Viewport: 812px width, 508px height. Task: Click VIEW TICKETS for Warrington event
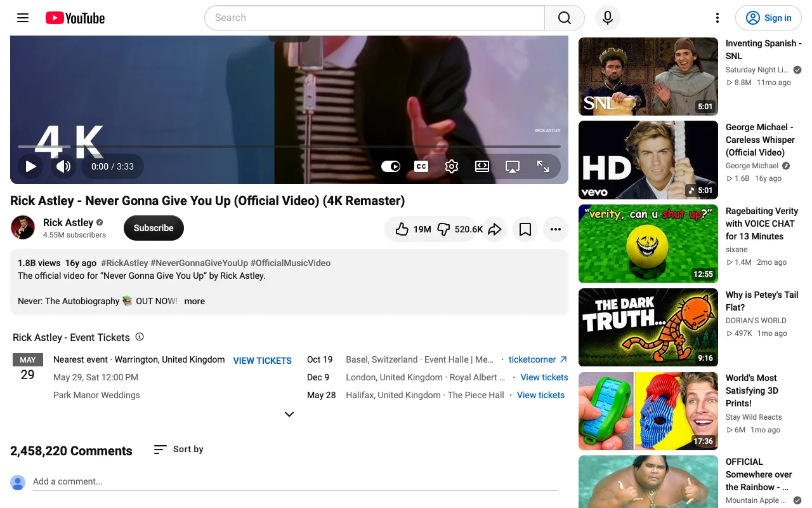tap(263, 361)
